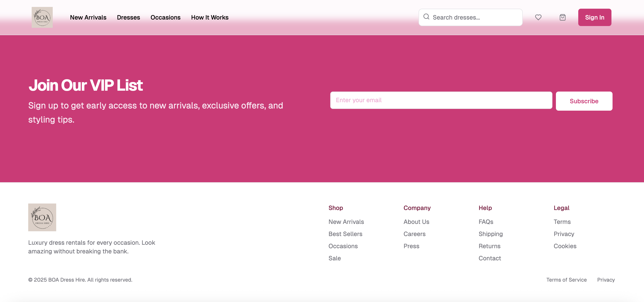Click the search magnifier icon
The image size is (644, 302).
426,17
